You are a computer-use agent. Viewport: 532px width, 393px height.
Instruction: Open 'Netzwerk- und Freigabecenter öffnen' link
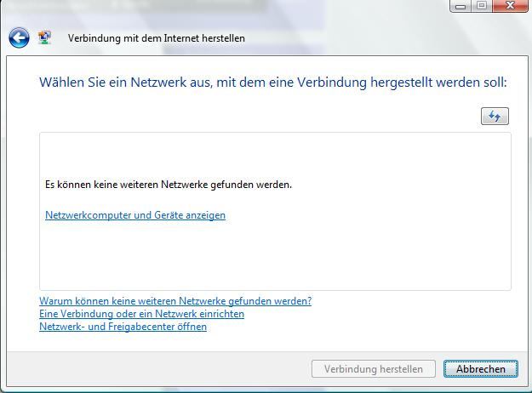click(x=123, y=327)
